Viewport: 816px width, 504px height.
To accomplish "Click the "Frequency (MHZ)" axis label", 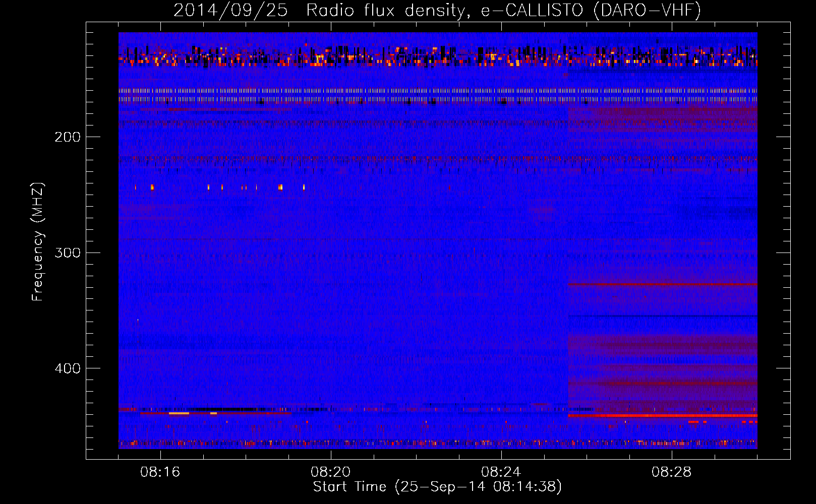I will (x=38, y=241).
